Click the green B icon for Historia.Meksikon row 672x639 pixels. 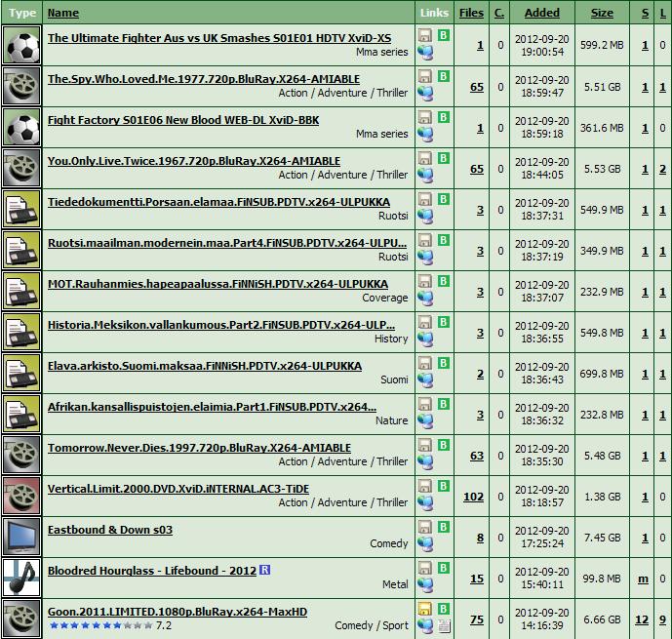tap(444, 322)
